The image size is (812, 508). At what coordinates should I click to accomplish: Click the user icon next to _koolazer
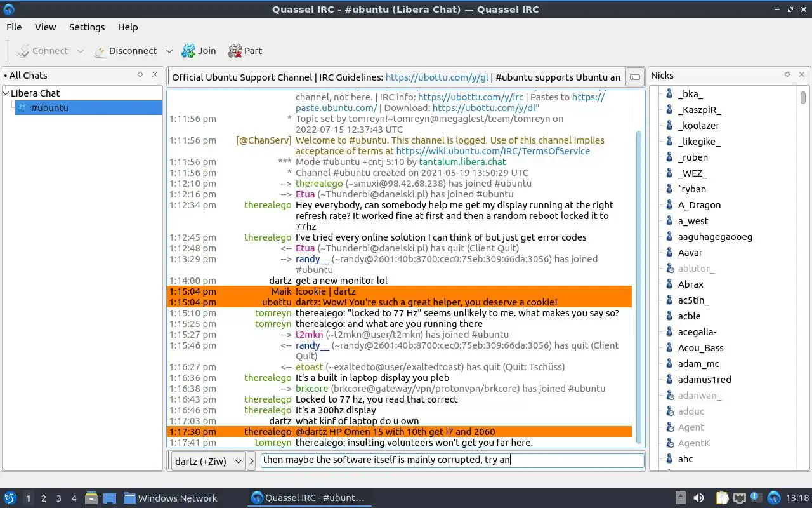tap(669, 126)
